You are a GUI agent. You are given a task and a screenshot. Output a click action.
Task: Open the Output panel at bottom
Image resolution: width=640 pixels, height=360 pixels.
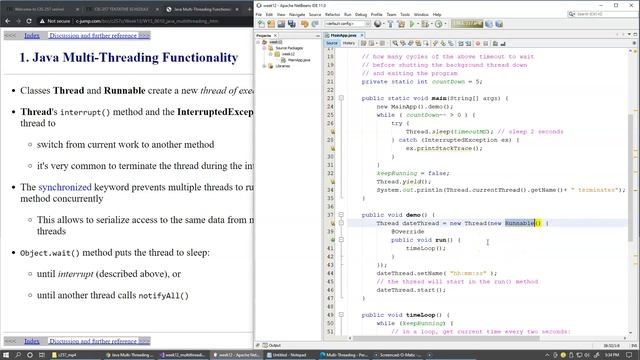click(x=272, y=345)
